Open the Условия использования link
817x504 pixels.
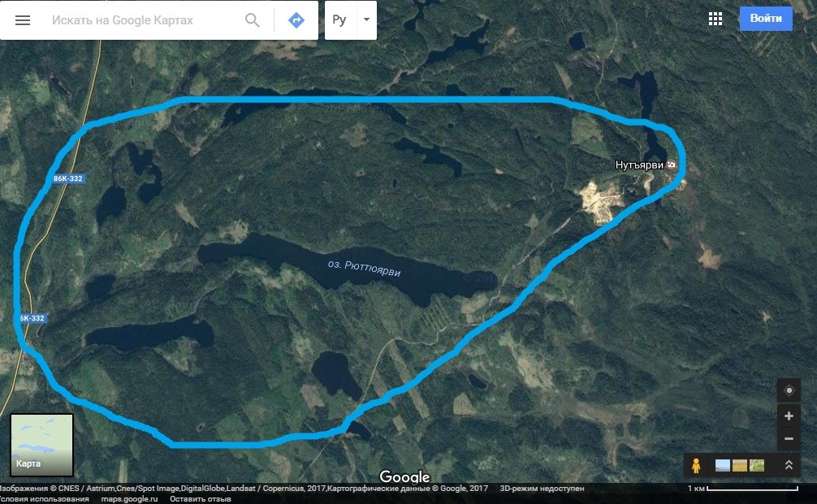(x=45, y=499)
